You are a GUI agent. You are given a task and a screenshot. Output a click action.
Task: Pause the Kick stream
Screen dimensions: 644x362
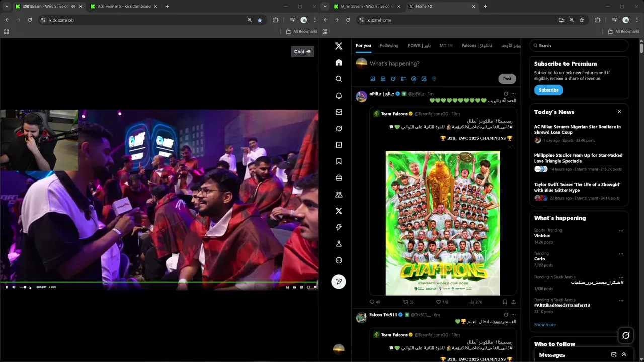[7, 287]
